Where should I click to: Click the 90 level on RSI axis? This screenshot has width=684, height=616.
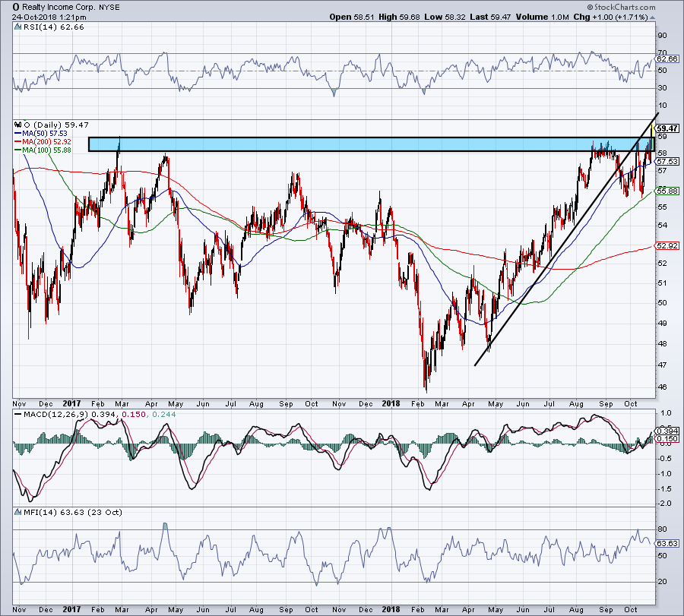coord(662,35)
